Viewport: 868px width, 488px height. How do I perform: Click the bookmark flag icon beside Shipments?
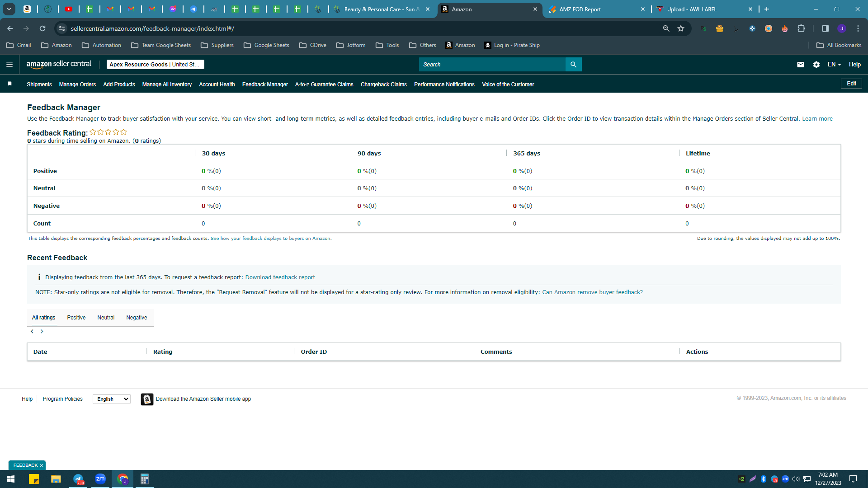[x=10, y=84]
